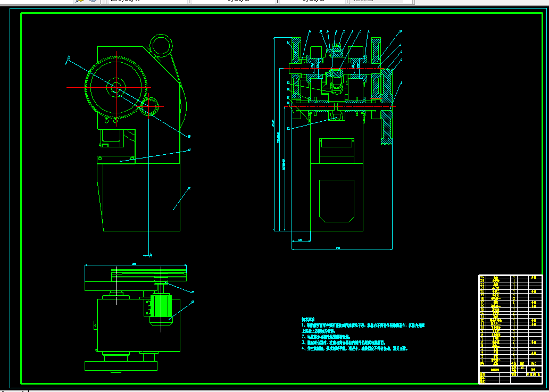Pick the hatched flywheel on the section view's right side
This screenshot has width=549, height=392.
pyautogui.click(x=386, y=106)
